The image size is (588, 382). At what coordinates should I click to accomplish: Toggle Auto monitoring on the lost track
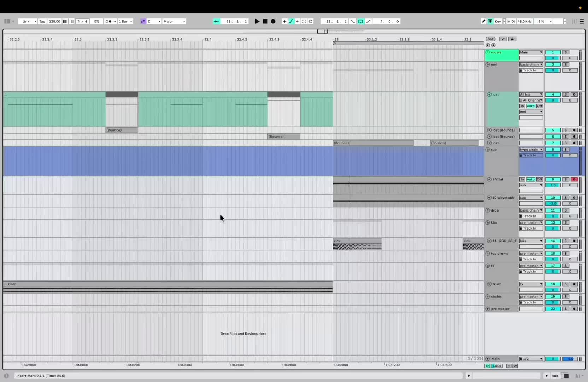point(530,106)
